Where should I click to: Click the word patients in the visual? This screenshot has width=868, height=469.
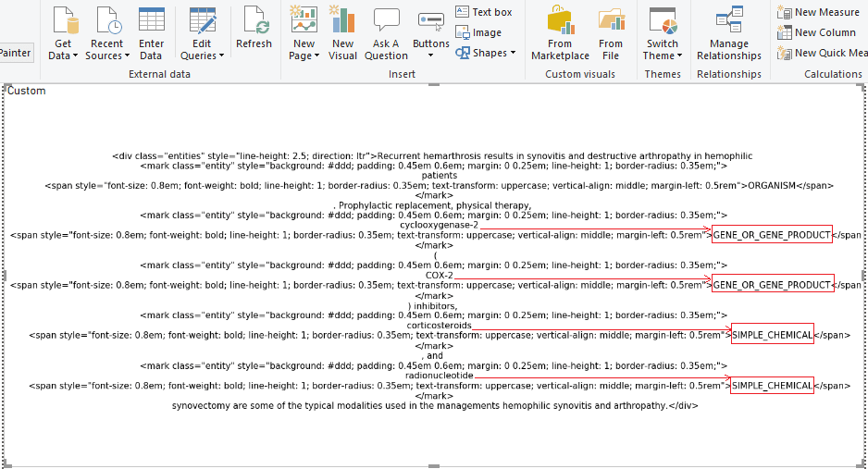click(x=439, y=176)
